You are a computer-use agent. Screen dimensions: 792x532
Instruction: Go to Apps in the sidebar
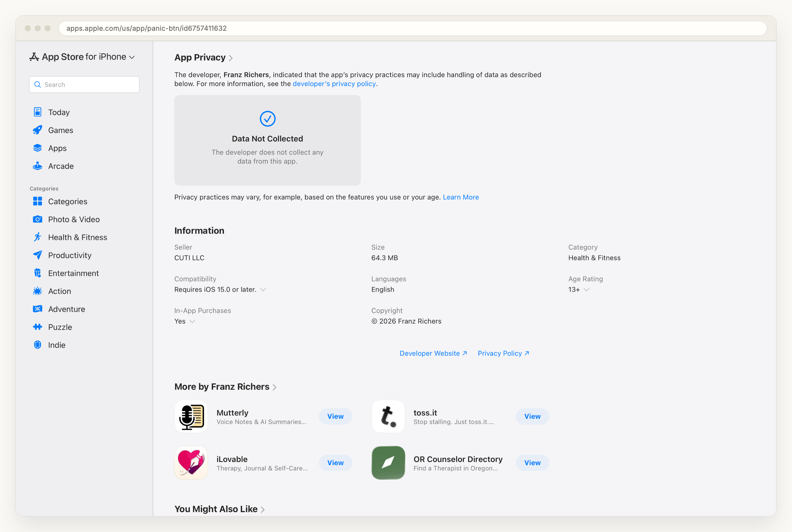click(x=57, y=148)
